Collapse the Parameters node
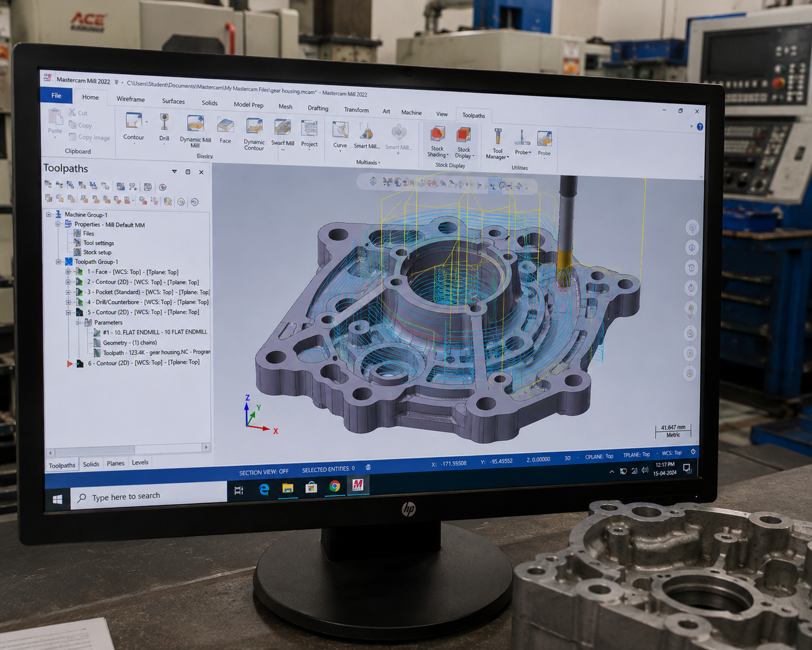The height and width of the screenshot is (650, 812). click(x=78, y=323)
